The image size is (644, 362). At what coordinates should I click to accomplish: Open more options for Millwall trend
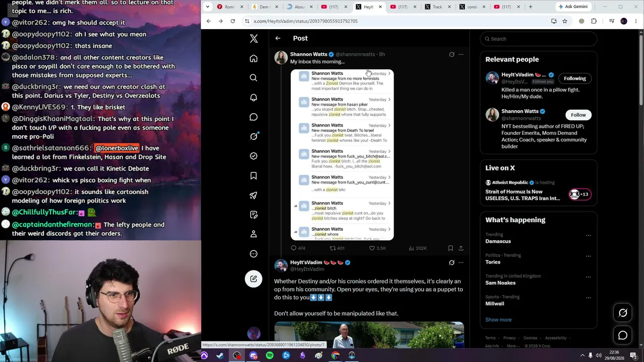[x=588, y=297]
